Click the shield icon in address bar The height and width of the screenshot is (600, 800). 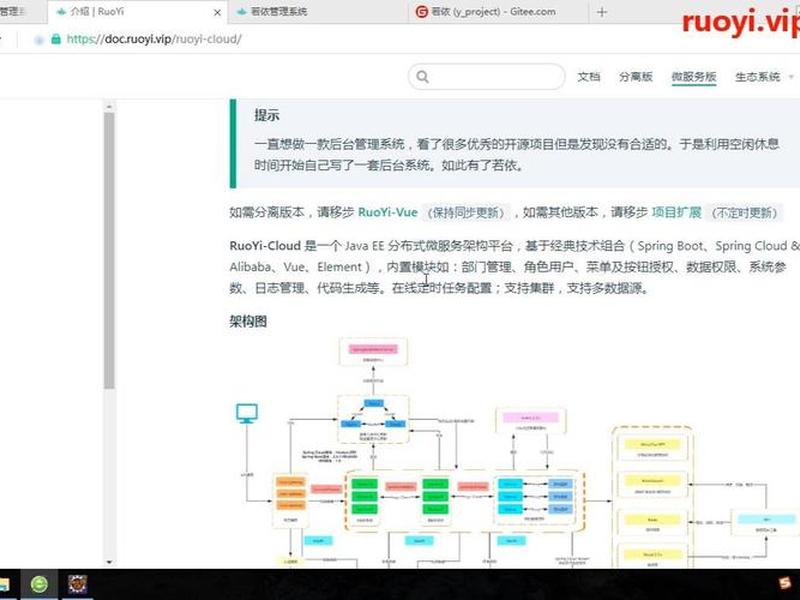[x=39, y=40]
